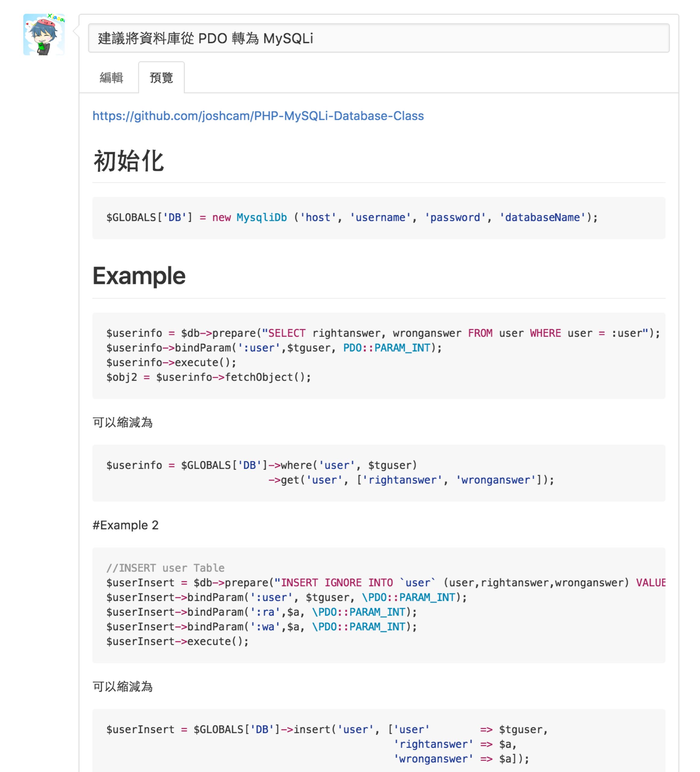Image resolution: width=700 pixels, height=772 pixels.
Task: Select the 預覽 tab
Action: click(161, 78)
